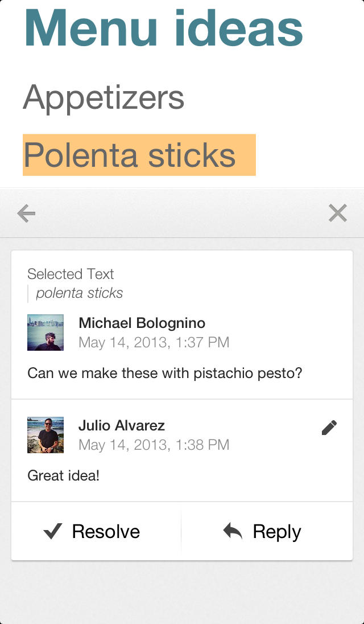
Task: Tap Julio Alvarez's name
Action: pyautogui.click(x=121, y=425)
